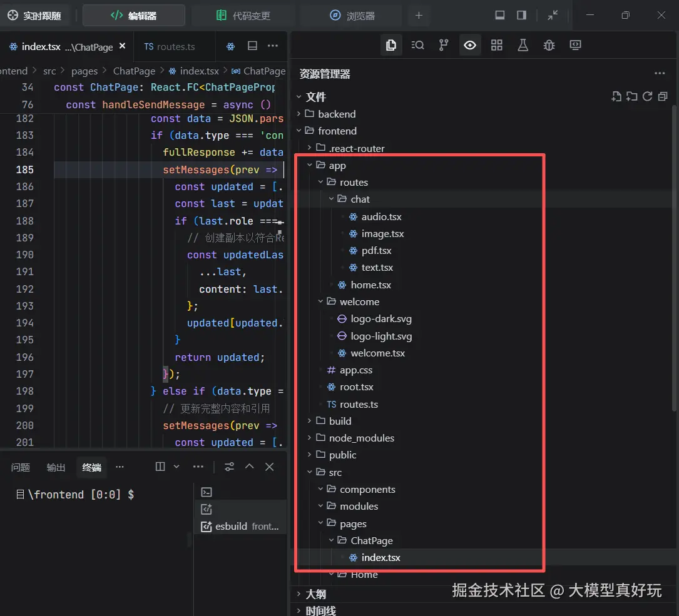The height and width of the screenshot is (616, 679).
Task: Click the 浏览器 button in top bar
Action: 353,16
